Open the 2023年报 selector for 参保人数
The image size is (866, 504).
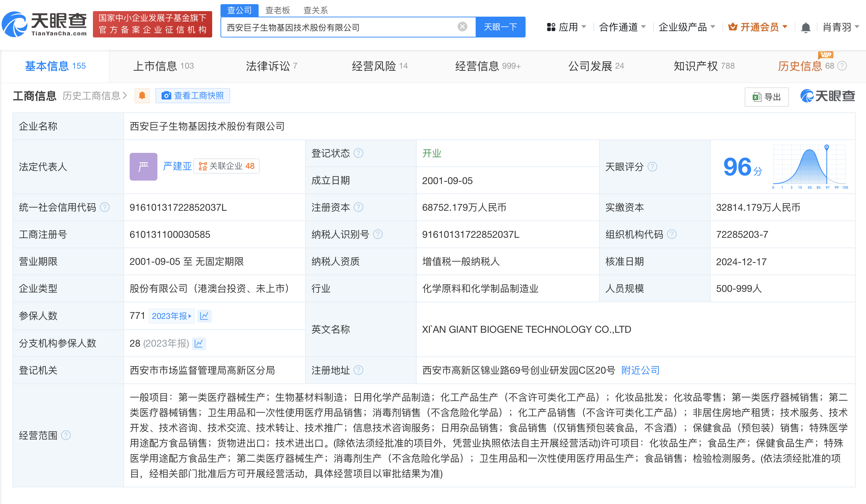171,316
